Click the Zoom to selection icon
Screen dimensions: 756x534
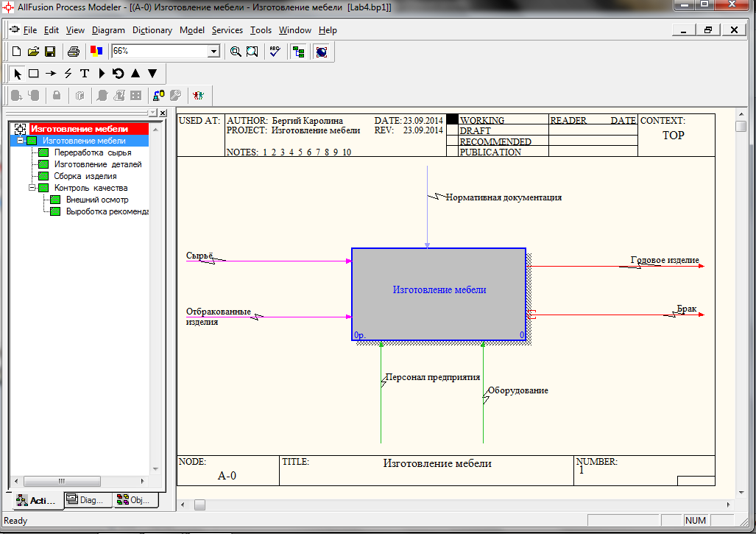coord(252,51)
